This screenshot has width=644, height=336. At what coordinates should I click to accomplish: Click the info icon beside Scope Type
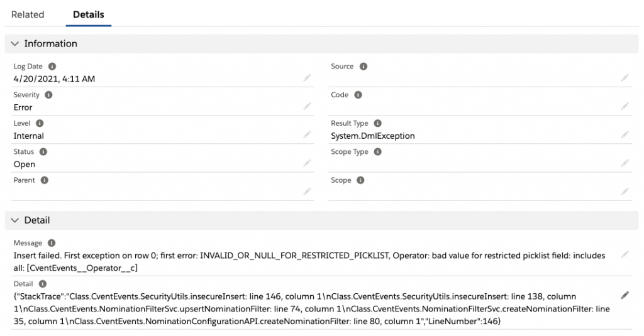[x=378, y=152]
